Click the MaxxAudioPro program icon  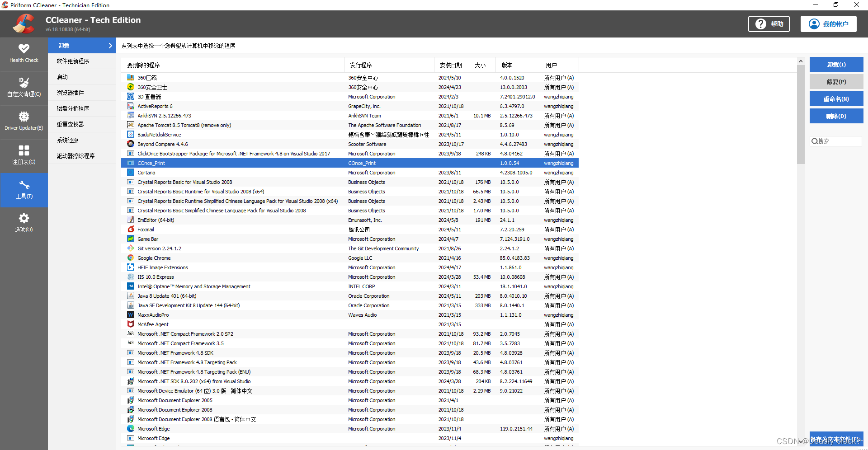[131, 315]
